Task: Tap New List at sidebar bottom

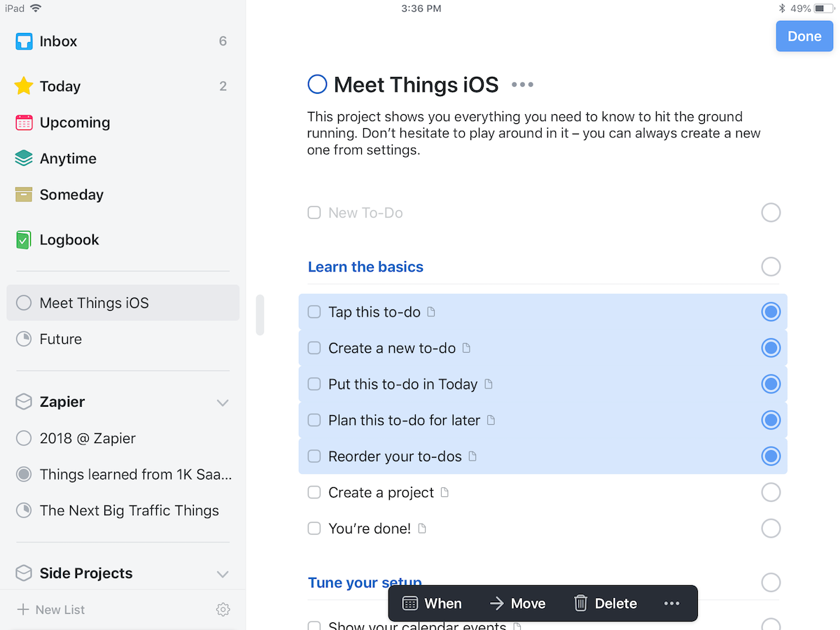Action: click(51, 610)
